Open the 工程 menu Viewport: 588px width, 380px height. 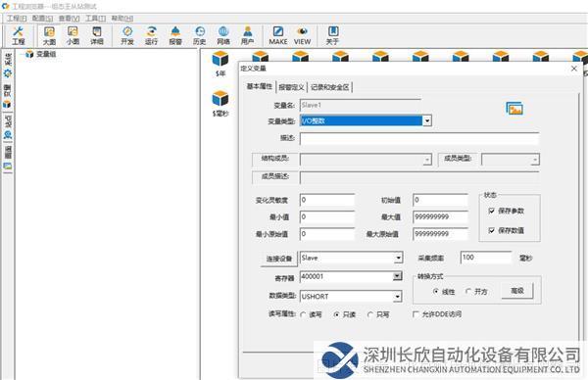[x=17, y=18]
